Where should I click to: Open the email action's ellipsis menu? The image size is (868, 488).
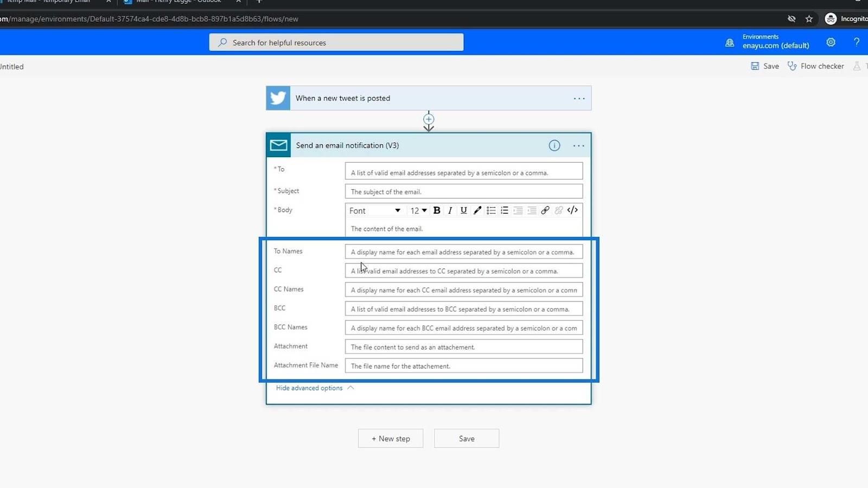click(x=579, y=145)
